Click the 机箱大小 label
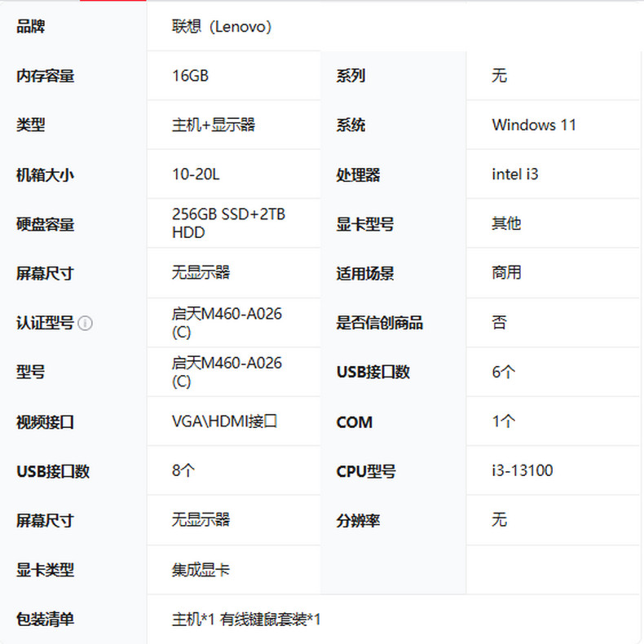644x644 pixels. tap(45, 175)
